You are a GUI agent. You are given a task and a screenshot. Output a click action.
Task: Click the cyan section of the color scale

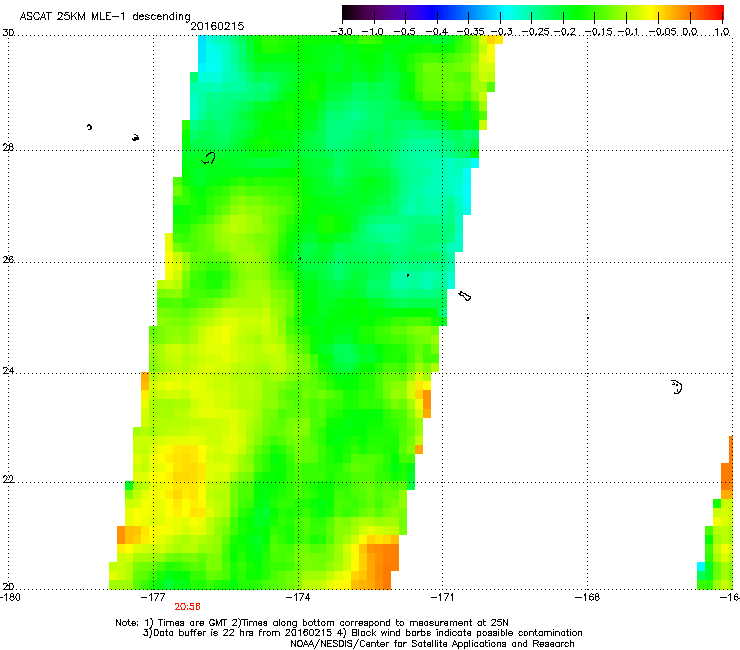coord(507,12)
